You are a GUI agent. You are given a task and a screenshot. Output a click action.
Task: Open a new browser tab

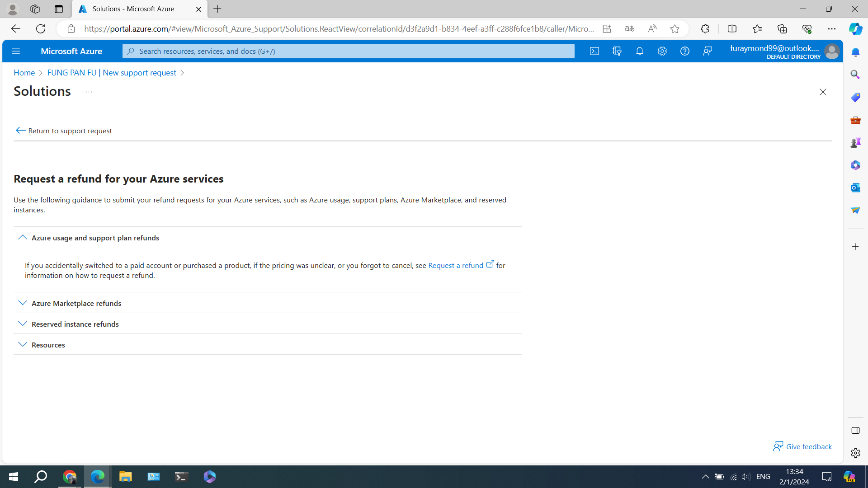[217, 9]
